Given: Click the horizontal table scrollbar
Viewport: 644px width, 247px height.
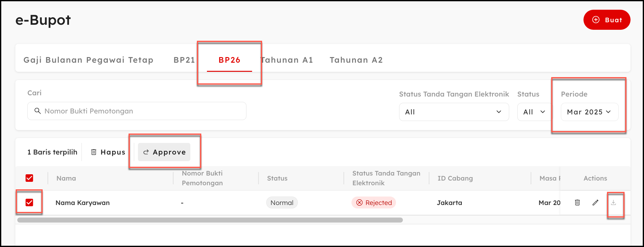Looking at the screenshot, I should (x=210, y=220).
